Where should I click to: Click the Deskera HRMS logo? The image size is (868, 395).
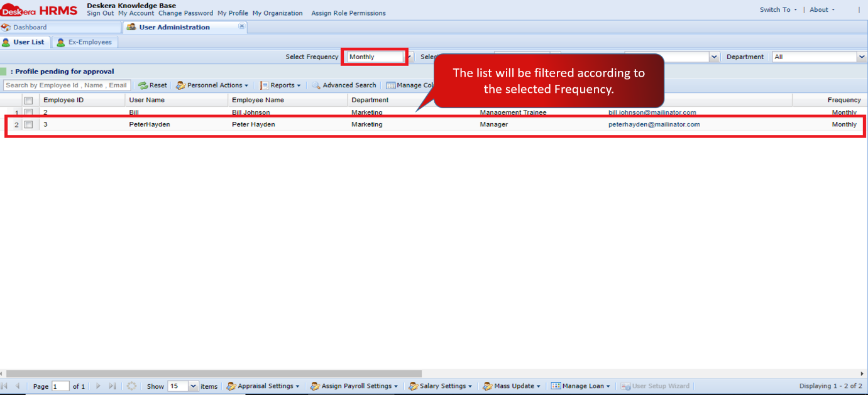pos(39,10)
